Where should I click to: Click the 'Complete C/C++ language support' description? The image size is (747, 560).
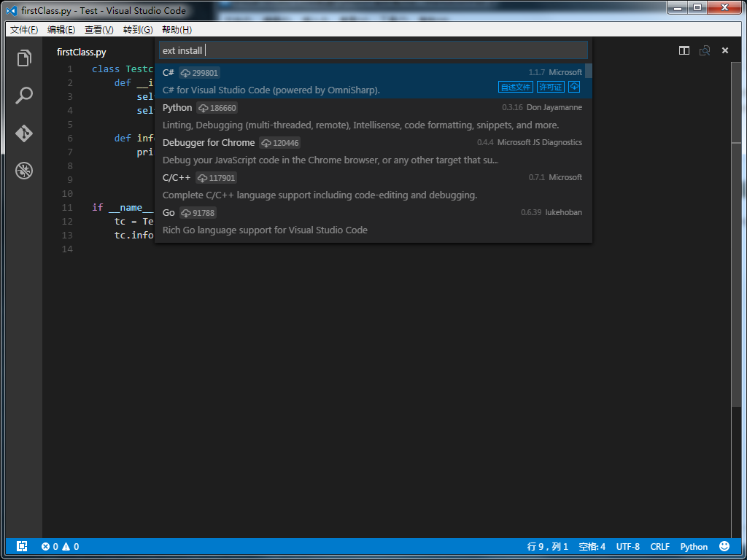(x=320, y=195)
